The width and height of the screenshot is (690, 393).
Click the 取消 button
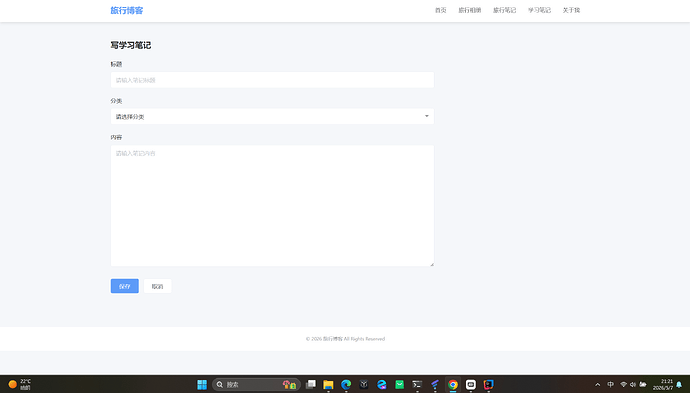coord(158,286)
